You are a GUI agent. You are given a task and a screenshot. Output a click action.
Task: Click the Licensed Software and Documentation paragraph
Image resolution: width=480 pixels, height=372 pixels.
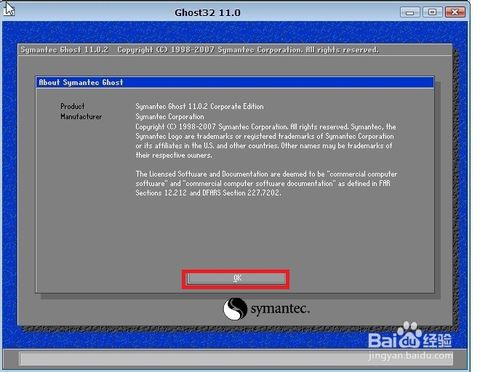point(266,183)
